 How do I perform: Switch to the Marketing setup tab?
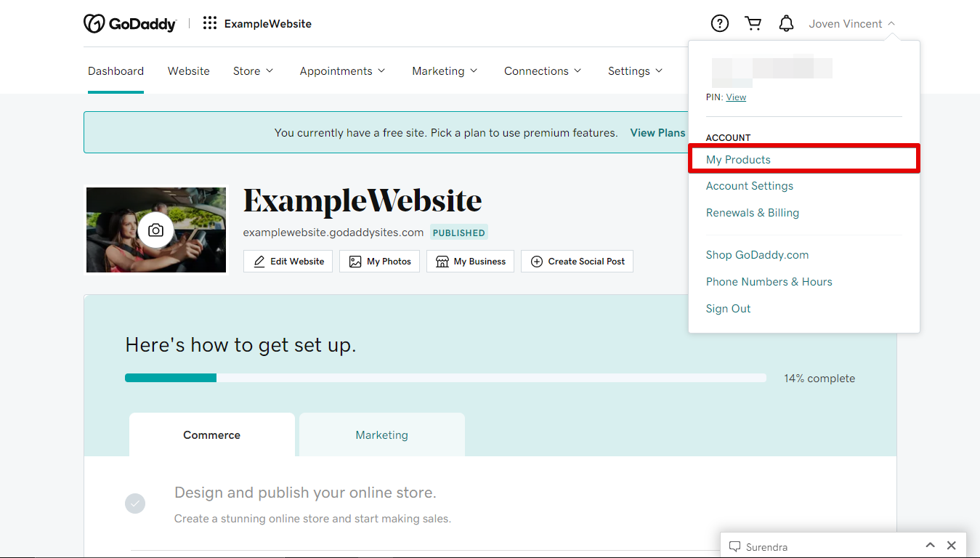coord(381,434)
